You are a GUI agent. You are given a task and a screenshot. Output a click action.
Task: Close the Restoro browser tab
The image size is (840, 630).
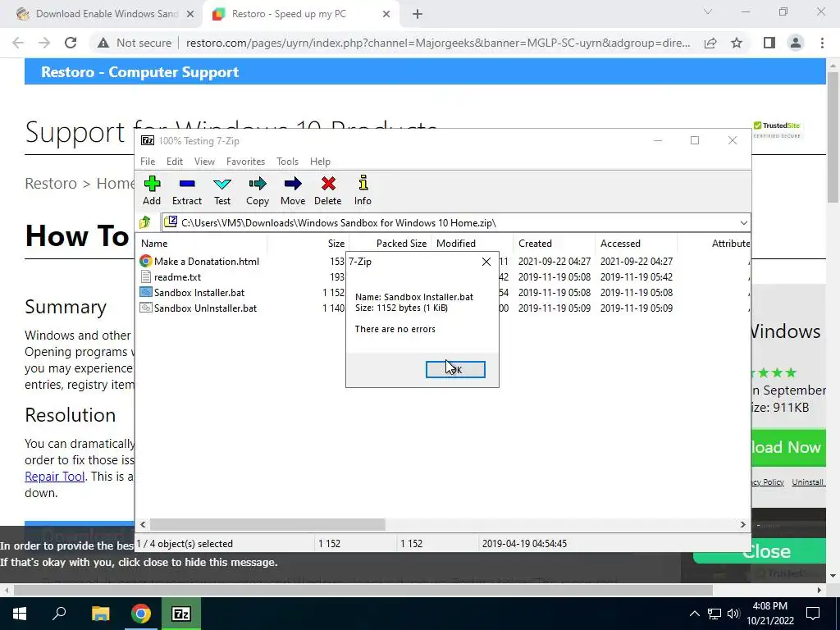(x=386, y=15)
